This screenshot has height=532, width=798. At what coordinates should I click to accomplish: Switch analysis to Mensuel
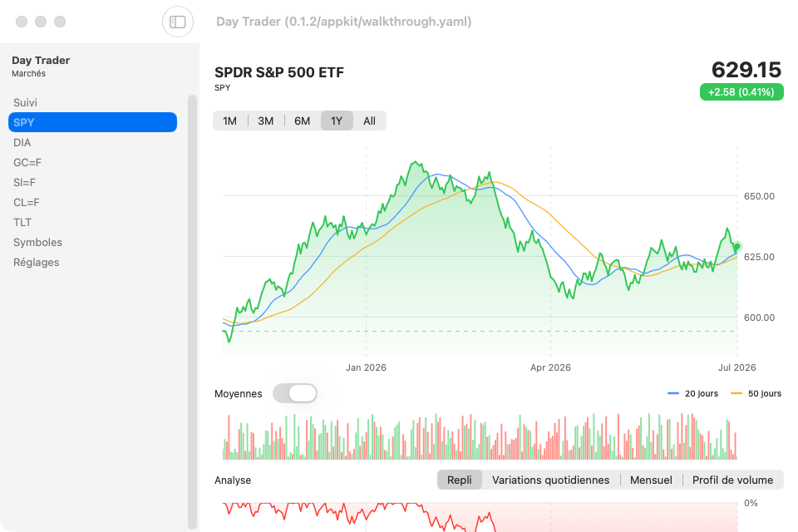pyautogui.click(x=651, y=480)
